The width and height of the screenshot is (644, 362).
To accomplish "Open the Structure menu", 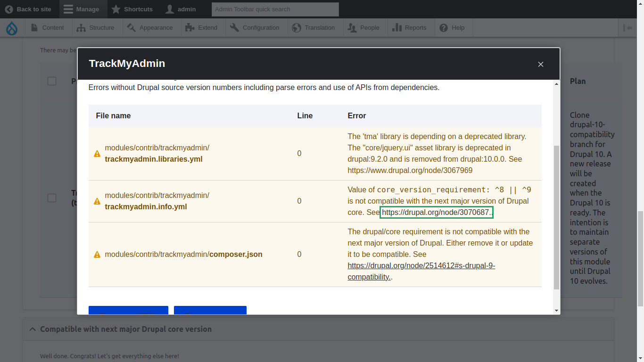I will point(96,28).
